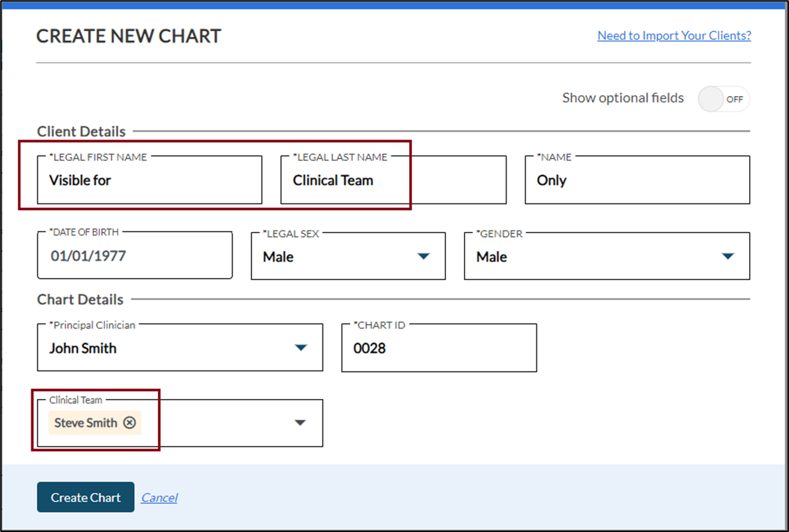Remove Steve Smith from Clinical Team
Image resolution: width=789 pixels, height=532 pixels.
pos(129,423)
